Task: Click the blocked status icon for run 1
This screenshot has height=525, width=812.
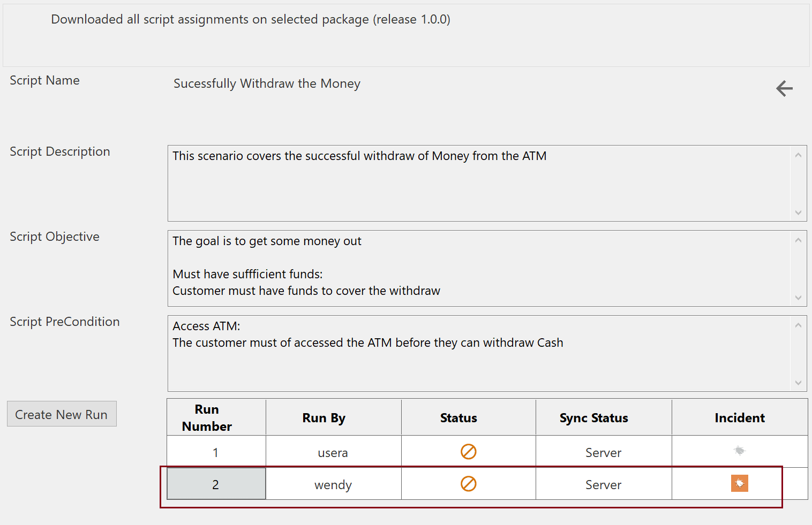Action: coord(468,452)
